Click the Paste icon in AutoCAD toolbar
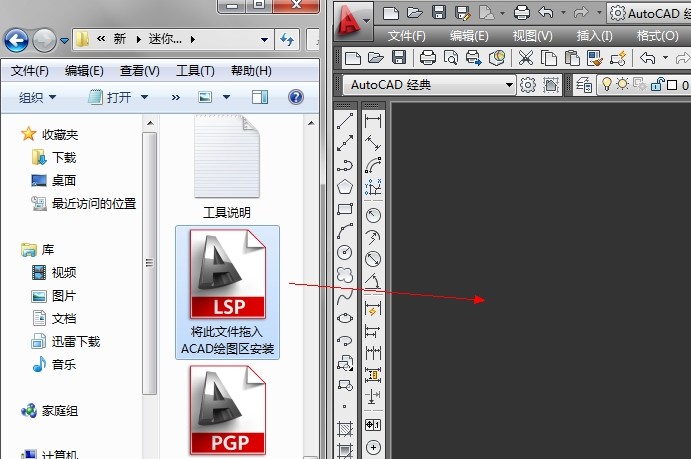 point(572,58)
